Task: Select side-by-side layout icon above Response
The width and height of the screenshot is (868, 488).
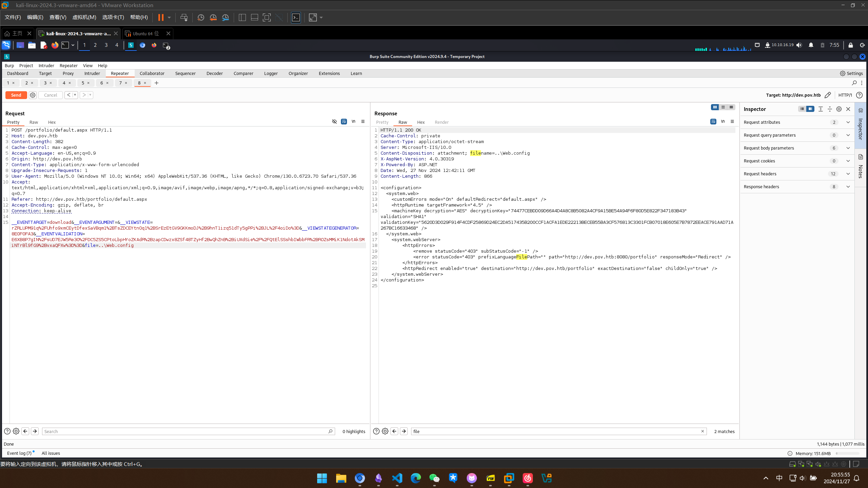Action: [715, 107]
